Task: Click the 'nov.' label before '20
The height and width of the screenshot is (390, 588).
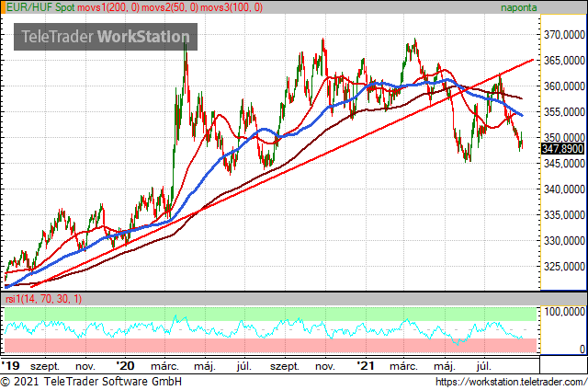Action: coord(85,366)
